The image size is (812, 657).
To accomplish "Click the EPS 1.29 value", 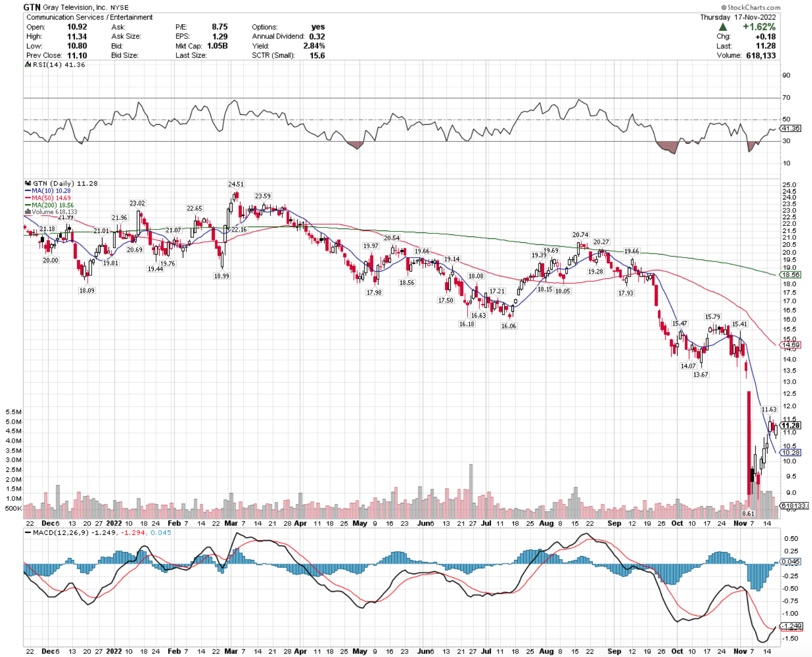I will (x=220, y=36).
